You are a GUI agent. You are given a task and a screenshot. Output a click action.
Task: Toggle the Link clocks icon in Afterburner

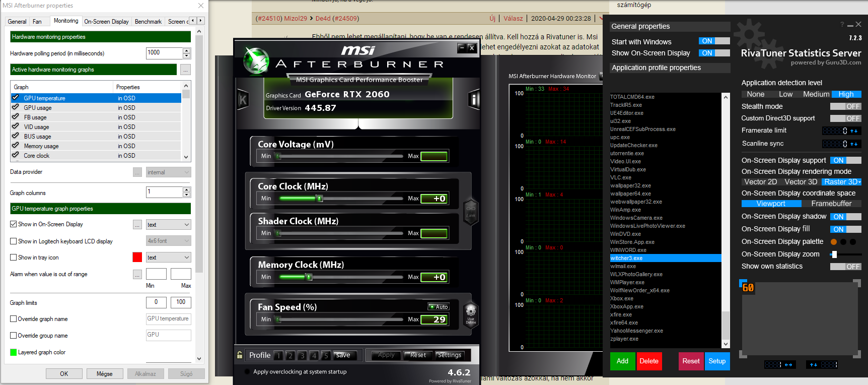pos(471,211)
